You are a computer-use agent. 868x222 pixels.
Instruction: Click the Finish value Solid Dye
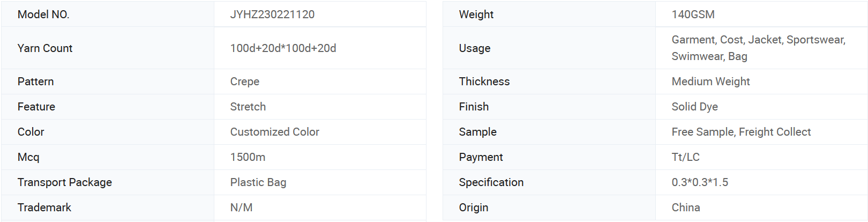(694, 107)
